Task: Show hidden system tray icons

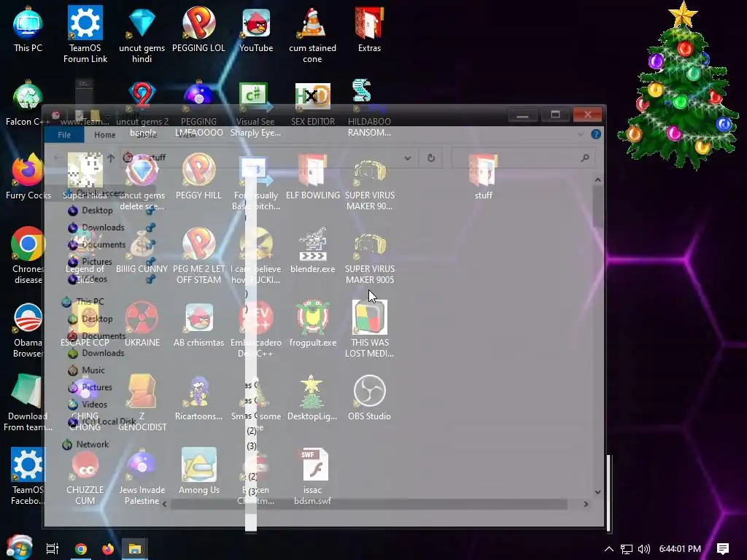Action: 608,549
